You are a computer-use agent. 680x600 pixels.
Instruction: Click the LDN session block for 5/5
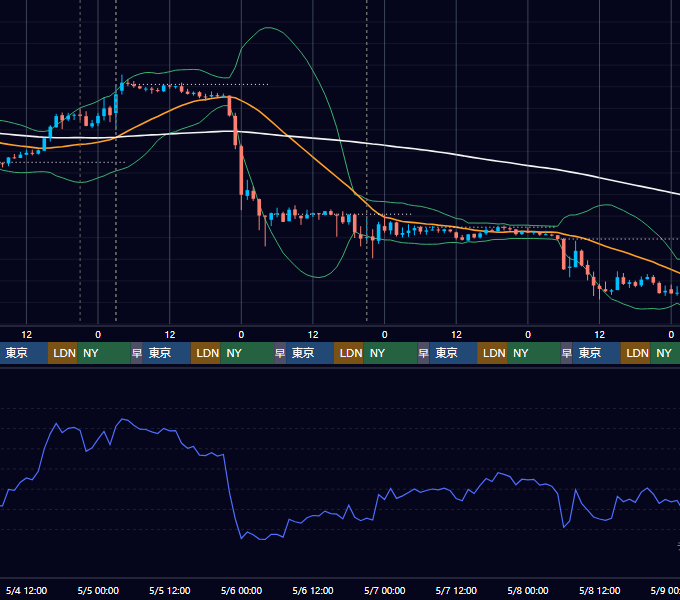click(206, 353)
